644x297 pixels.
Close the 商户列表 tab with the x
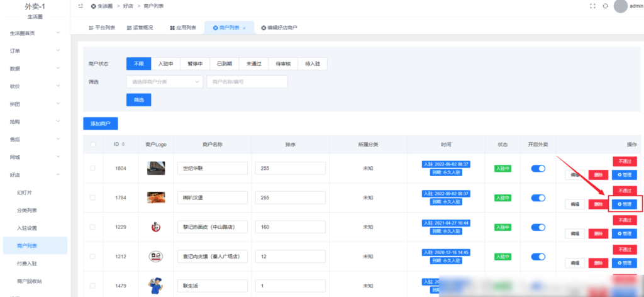pos(244,28)
